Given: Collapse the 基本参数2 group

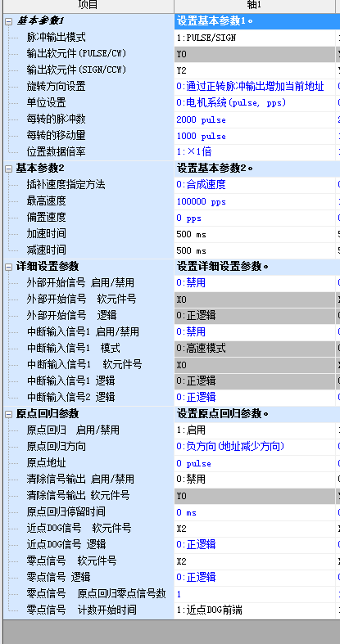Looking at the screenshot, I should pos(9,169).
